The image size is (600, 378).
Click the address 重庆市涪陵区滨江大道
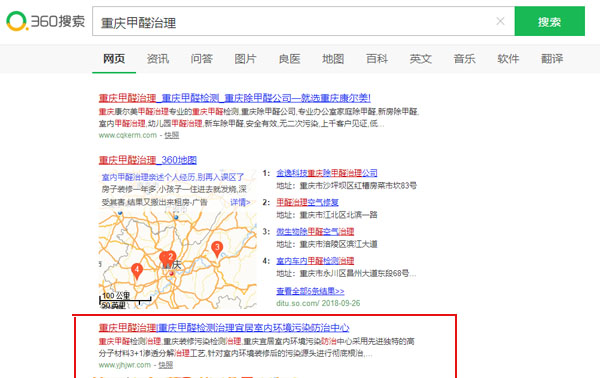click(x=338, y=244)
